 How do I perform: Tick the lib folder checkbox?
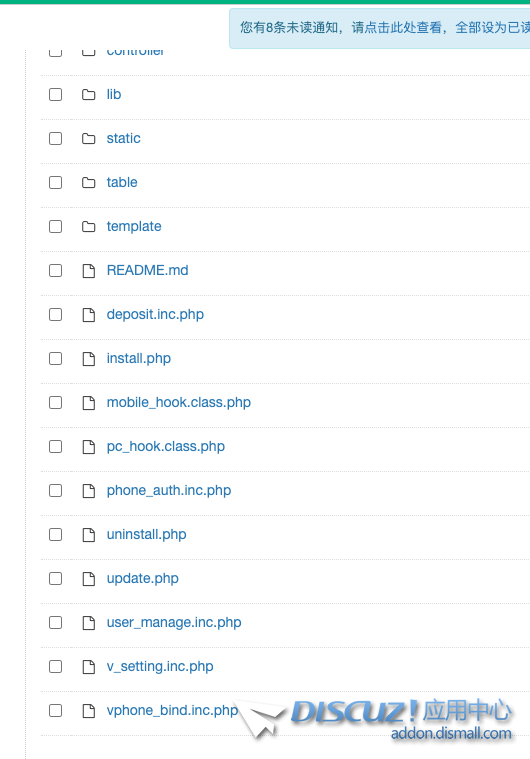[56, 94]
